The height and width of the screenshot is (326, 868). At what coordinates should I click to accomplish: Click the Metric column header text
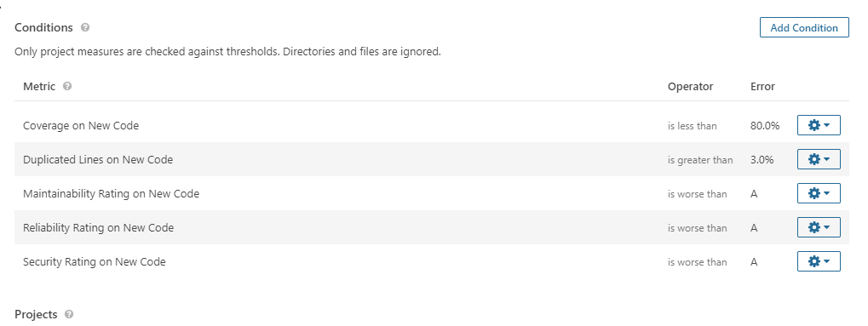point(39,86)
